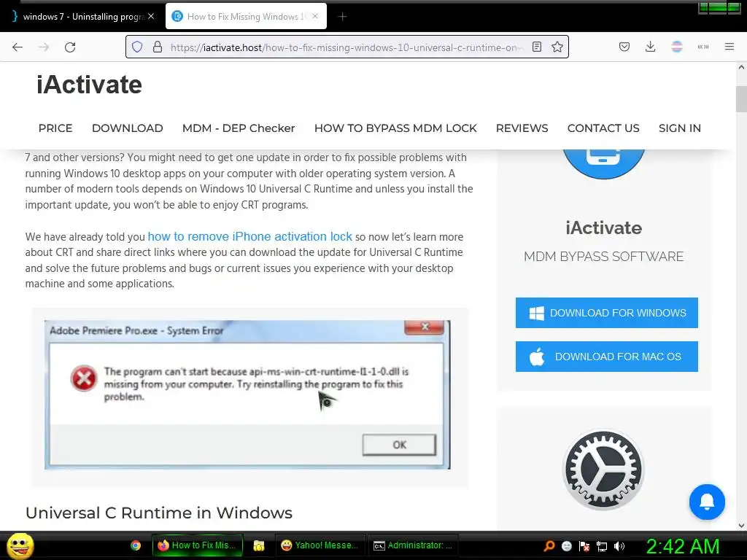Switch to 'windows 7 - Uninstalling progra' tab
This screenshot has height=560, width=747.
point(83,17)
